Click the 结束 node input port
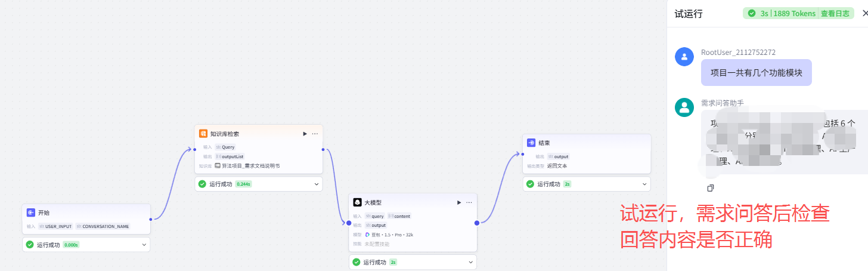 point(523,153)
